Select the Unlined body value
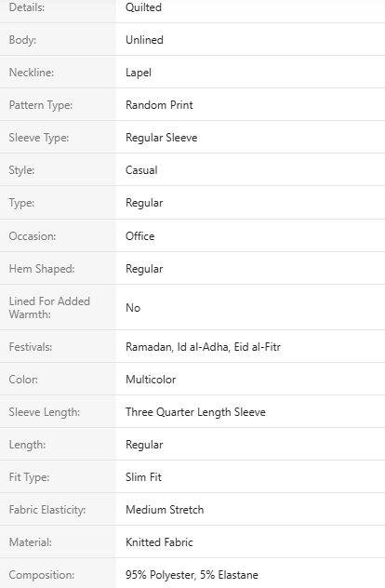The height and width of the screenshot is (588, 385). click(x=144, y=40)
